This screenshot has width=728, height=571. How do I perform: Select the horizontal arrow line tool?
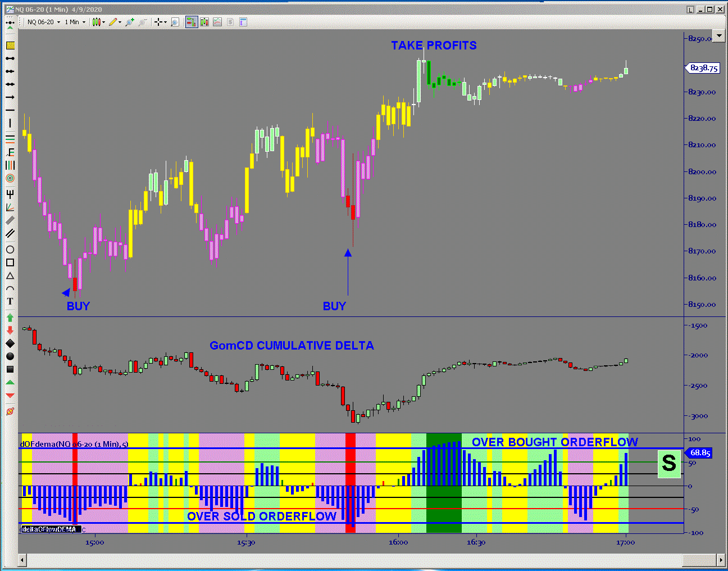pos(10,97)
